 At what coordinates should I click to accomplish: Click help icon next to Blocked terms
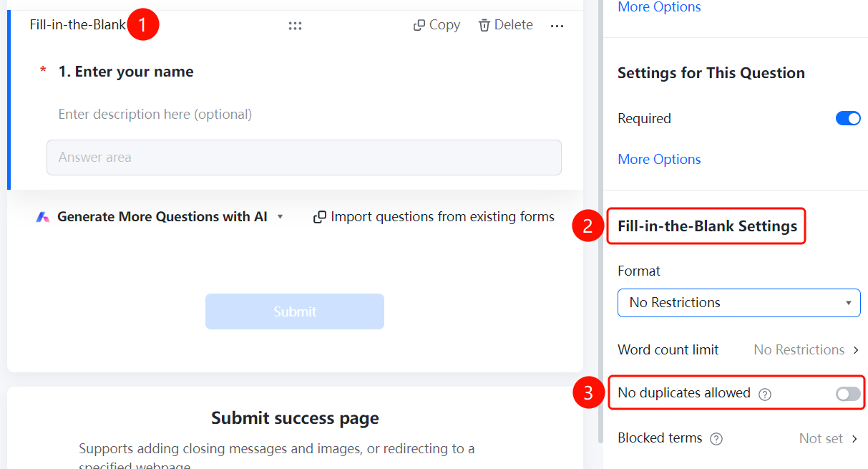(x=716, y=439)
